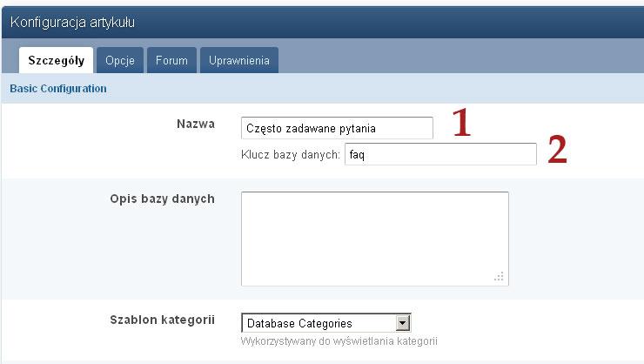Image resolution: width=644 pixels, height=364 pixels.
Task: Focus the Klucz bazy danych input
Action: pyautogui.click(x=439, y=154)
